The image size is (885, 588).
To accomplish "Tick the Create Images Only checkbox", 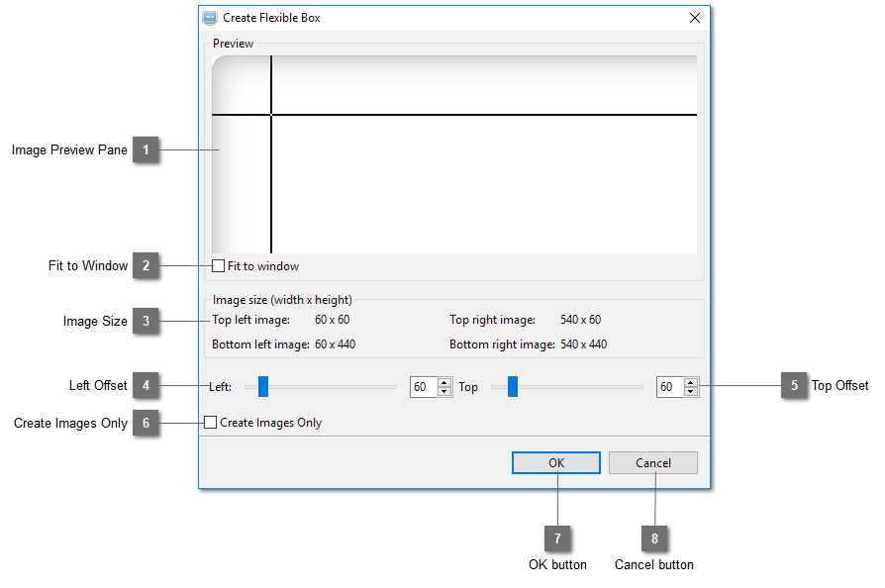I will tap(210, 422).
